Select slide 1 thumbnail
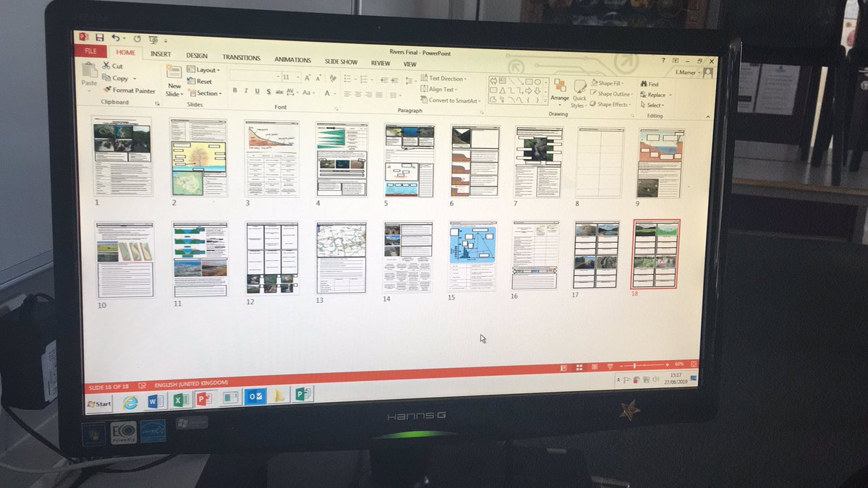This screenshot has width=868, height=488. 122,156
